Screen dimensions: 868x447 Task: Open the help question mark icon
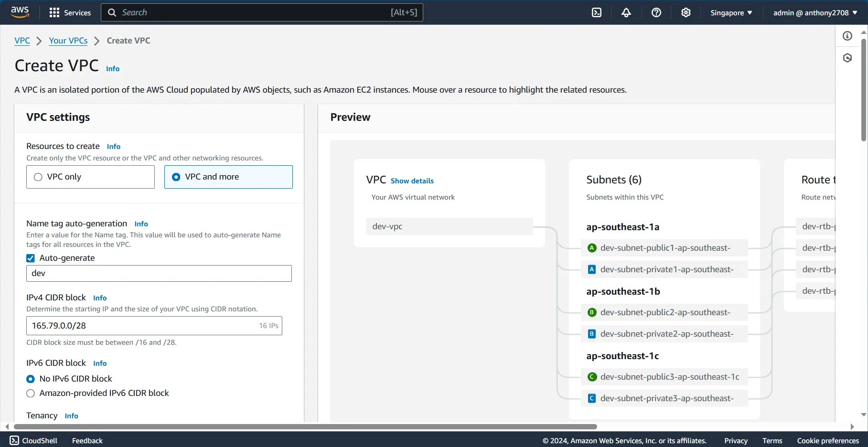[656, 12]
